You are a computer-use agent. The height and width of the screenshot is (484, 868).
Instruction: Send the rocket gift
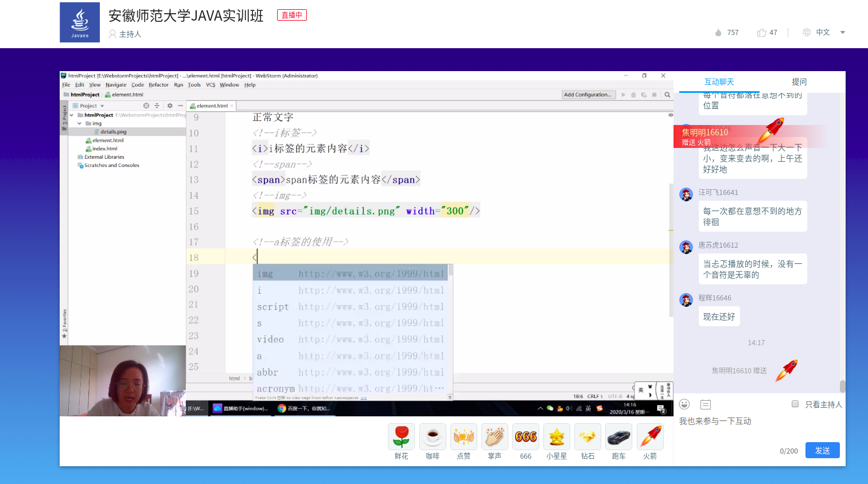(650, 437)
